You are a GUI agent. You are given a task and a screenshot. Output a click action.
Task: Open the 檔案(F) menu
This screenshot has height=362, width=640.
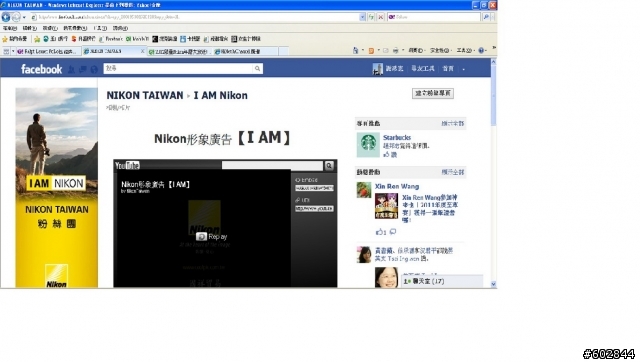click(10, 28)
